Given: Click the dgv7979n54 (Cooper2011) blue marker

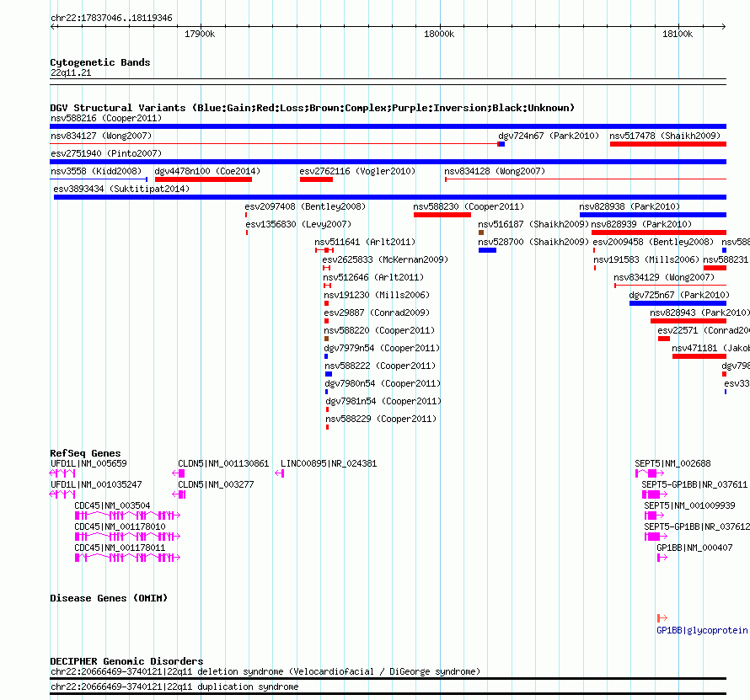Looking at the screenshot, I should tap(326, 356).
